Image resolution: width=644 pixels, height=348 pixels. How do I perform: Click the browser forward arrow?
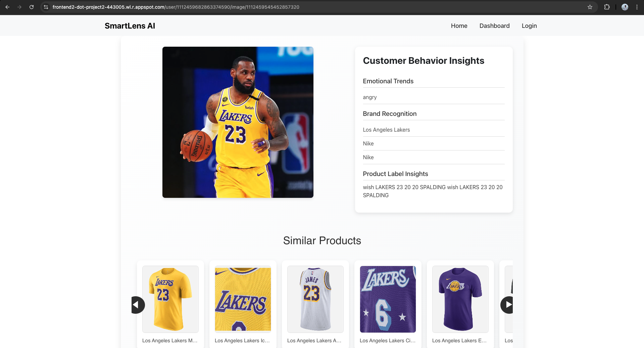[x=19, y=7]
